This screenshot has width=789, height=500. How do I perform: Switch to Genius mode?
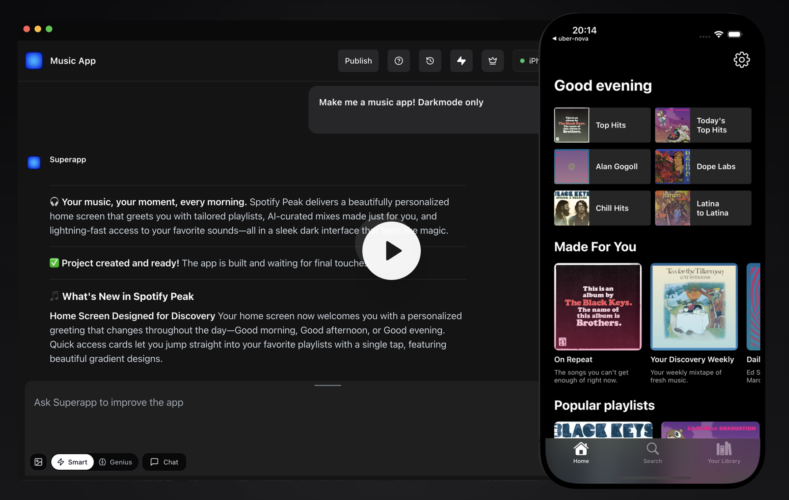tap(116, 462)
